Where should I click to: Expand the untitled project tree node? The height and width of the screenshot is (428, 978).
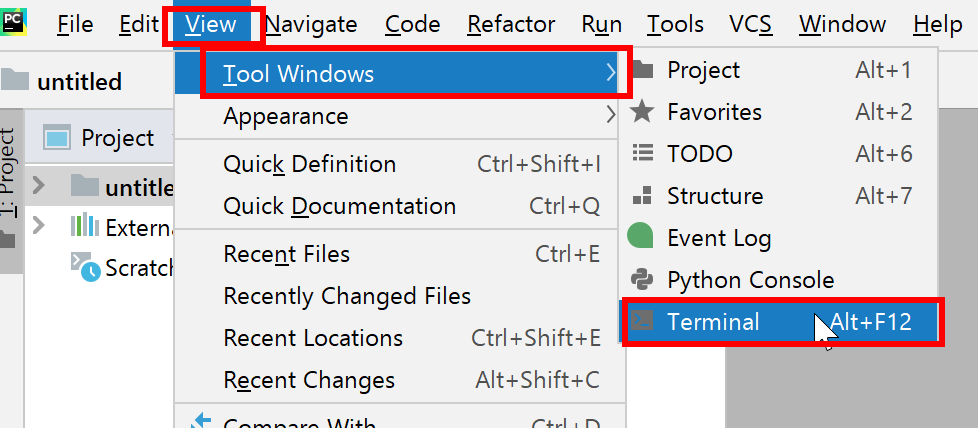pos(39,185)
